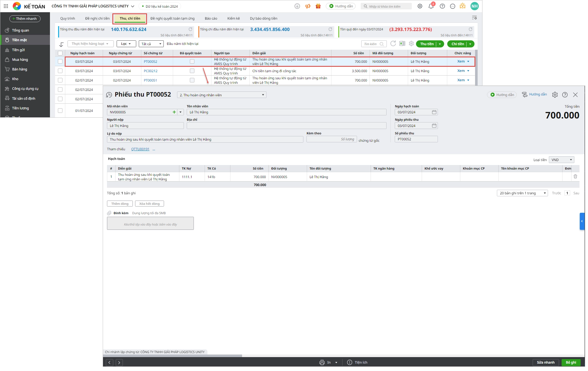588x371 pixels.
Task: Toggle the select-all checkbox in list header
Action: point(60,53)
